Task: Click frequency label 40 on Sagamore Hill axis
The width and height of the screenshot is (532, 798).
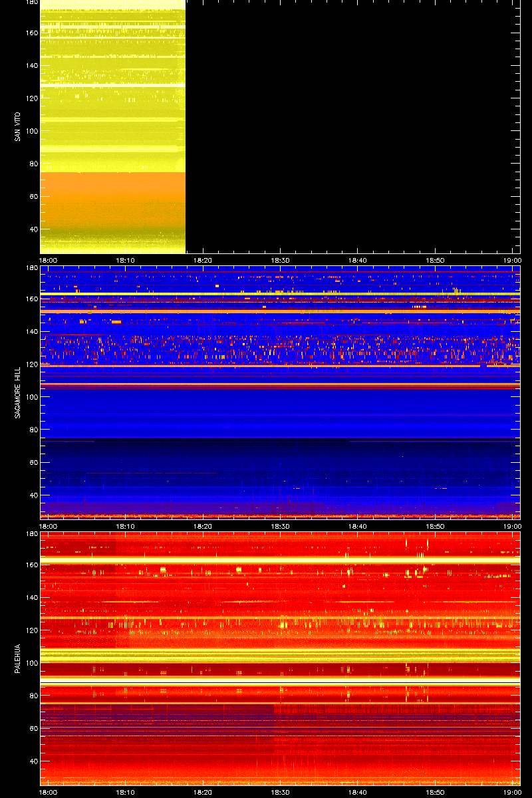Action: click(x=33, y=495)
